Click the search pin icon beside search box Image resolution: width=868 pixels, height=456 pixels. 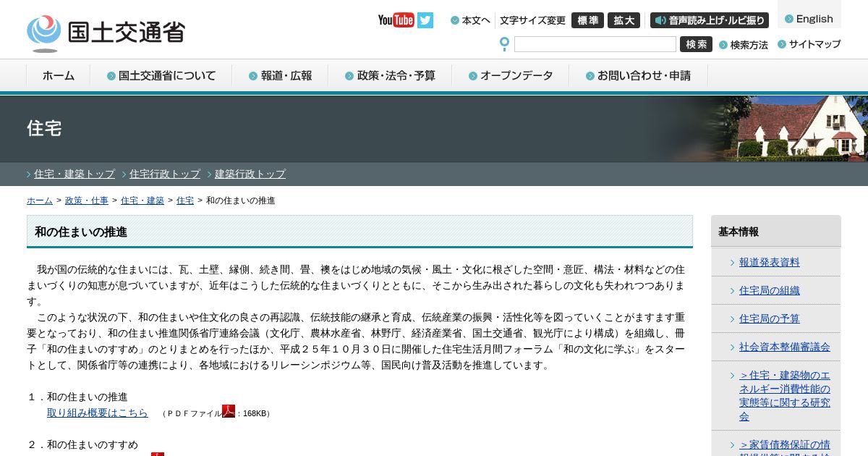click(504, 44)
